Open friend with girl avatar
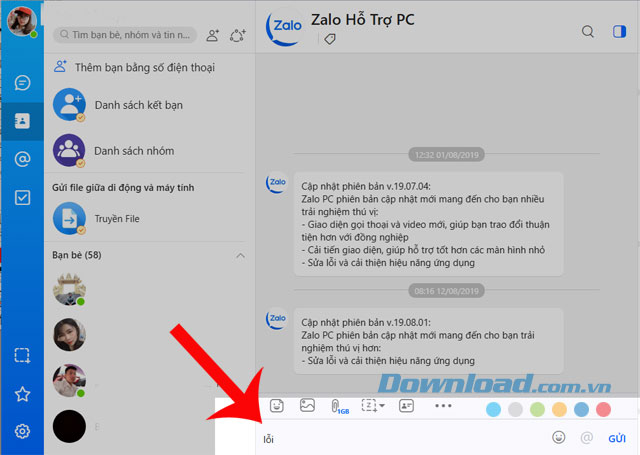 tap(69, 335)
